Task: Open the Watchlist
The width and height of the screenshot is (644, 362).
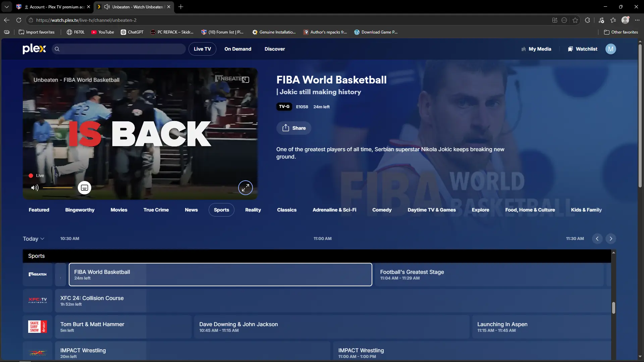Action: coord(583,49)
